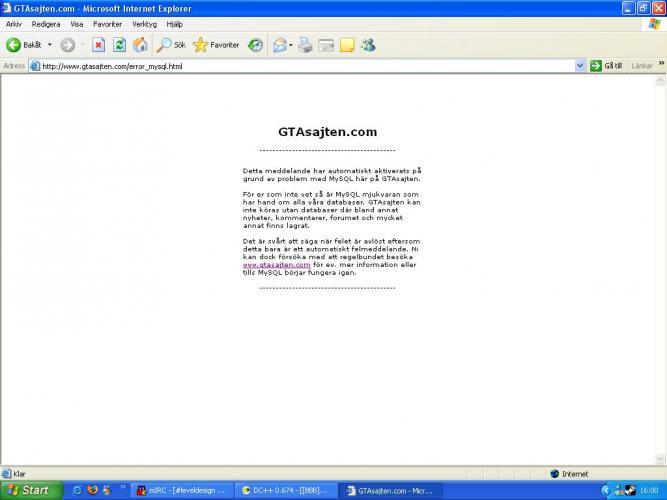The width and height of the screenshot is (667, 500).
Task: Click the Mail envelope icon
Action: 280,45
